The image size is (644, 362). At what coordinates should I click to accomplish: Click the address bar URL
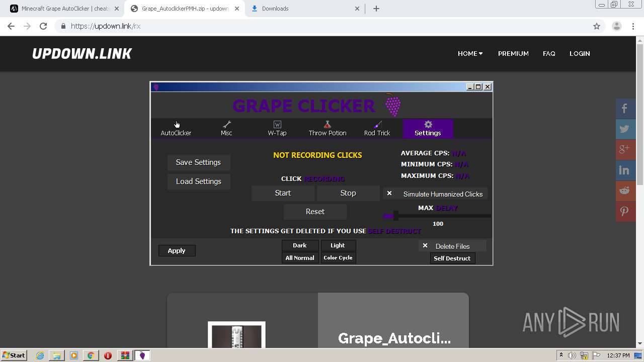click(x=106, y=26)
